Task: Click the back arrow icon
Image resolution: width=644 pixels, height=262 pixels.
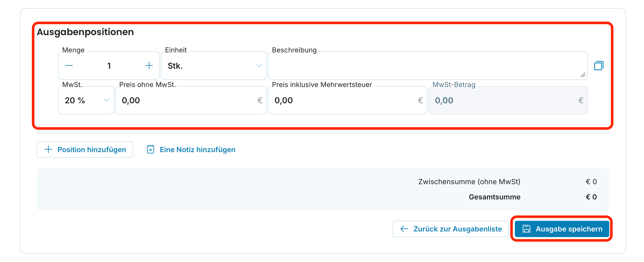Action: pos(404,229)
